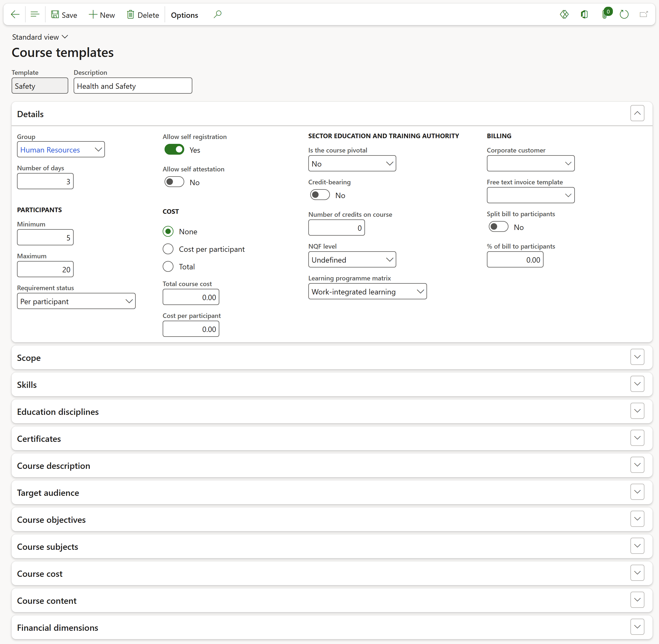
Task: Turn off Allow self registration toggle
Action: (x=174, y=150)
